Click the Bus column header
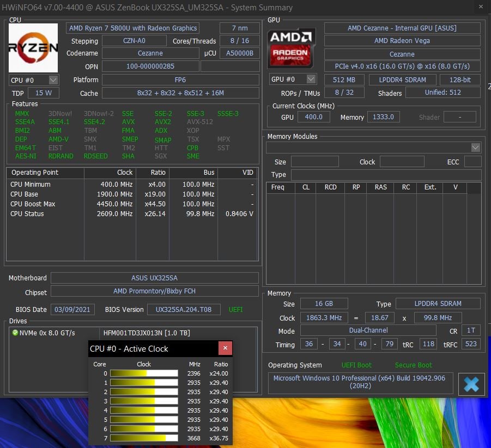Viewport: 491px width, 448px height. click(193, 173)
